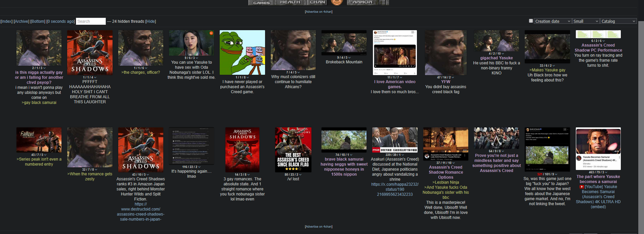Open the x.com/happa23232 status link
644x234 pixels.
pyautogui.click(x=395, y=189)
